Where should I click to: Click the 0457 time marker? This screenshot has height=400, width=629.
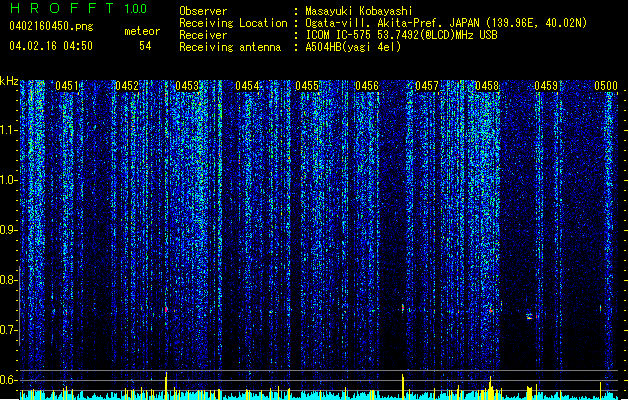tap(427, 86)
